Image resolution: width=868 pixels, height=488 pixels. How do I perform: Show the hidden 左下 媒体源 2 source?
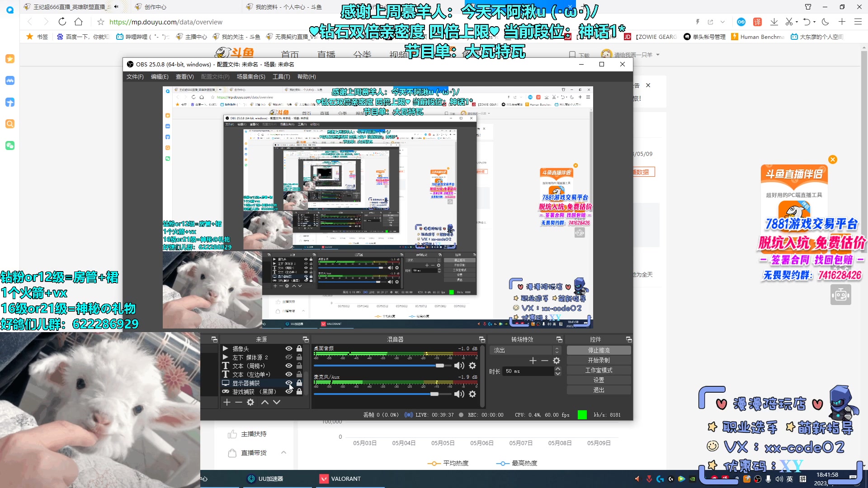(289, 357)
